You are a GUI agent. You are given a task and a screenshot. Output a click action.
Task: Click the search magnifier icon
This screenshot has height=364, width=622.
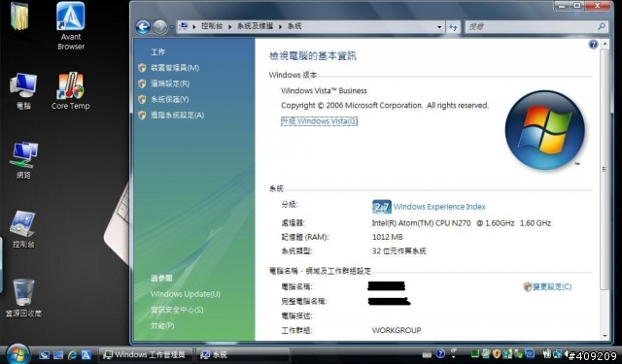(x=602, y=26)
